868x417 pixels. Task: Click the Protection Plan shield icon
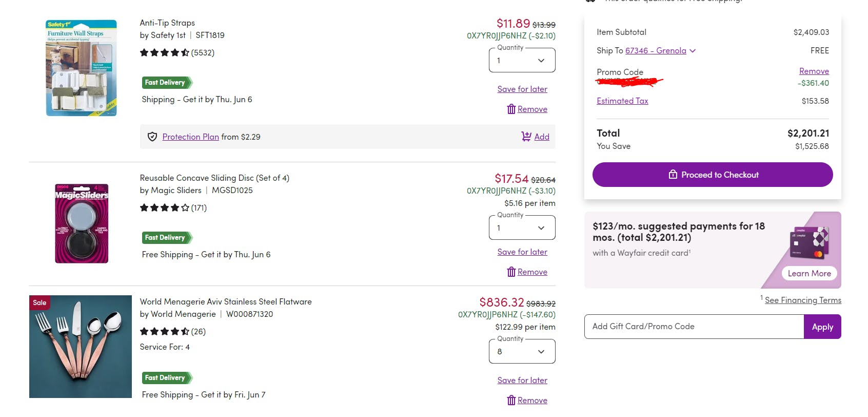[x=152, y=137]
